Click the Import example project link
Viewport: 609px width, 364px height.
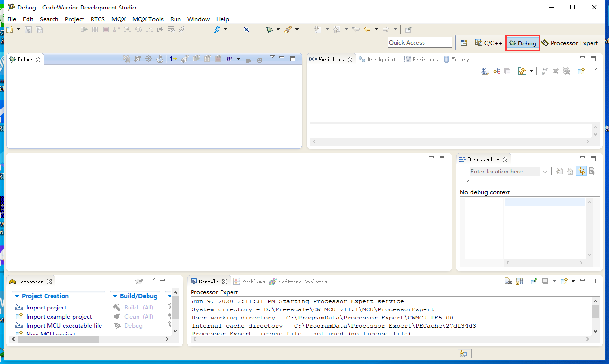tap(59, 317)
